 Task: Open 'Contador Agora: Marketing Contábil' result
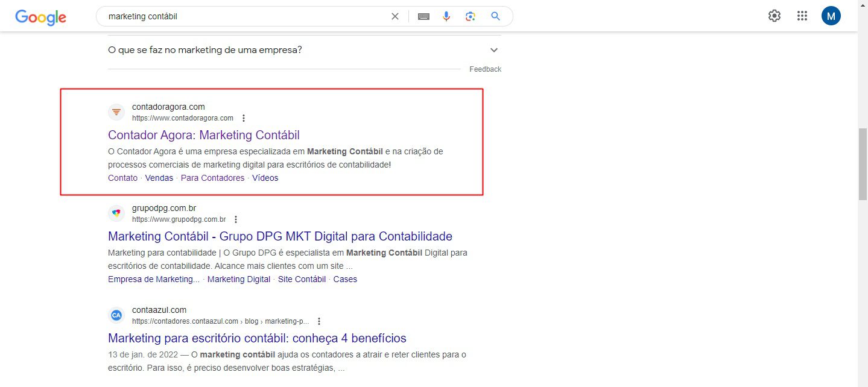tap(204, 135)
